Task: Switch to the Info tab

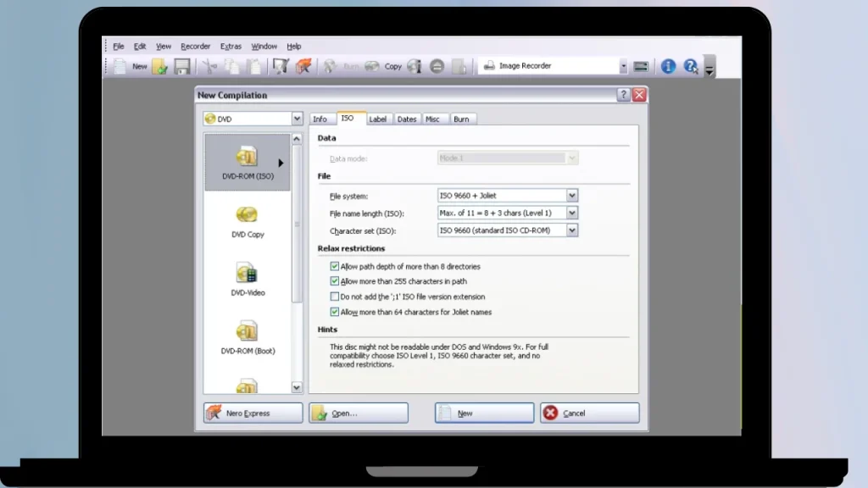Action: pos(322,119)
